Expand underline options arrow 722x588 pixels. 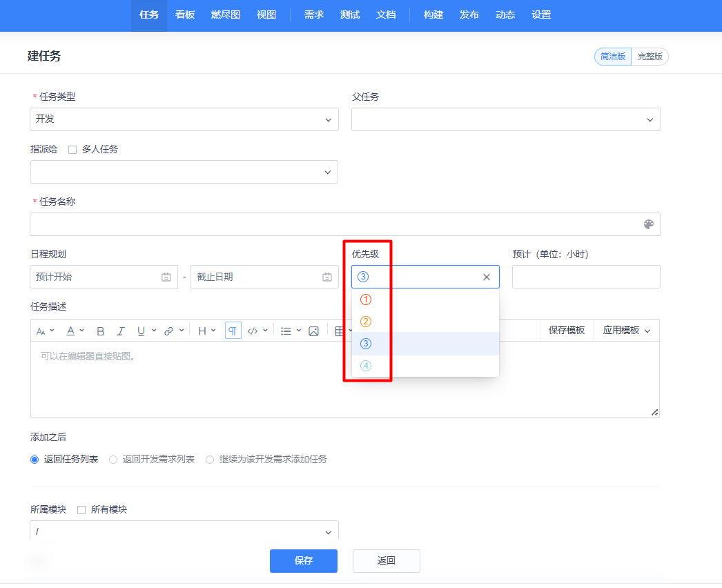tap(154, 331)
